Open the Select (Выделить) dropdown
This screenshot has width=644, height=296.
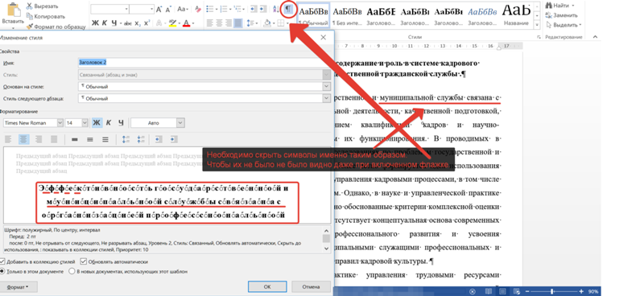(563, 25)
